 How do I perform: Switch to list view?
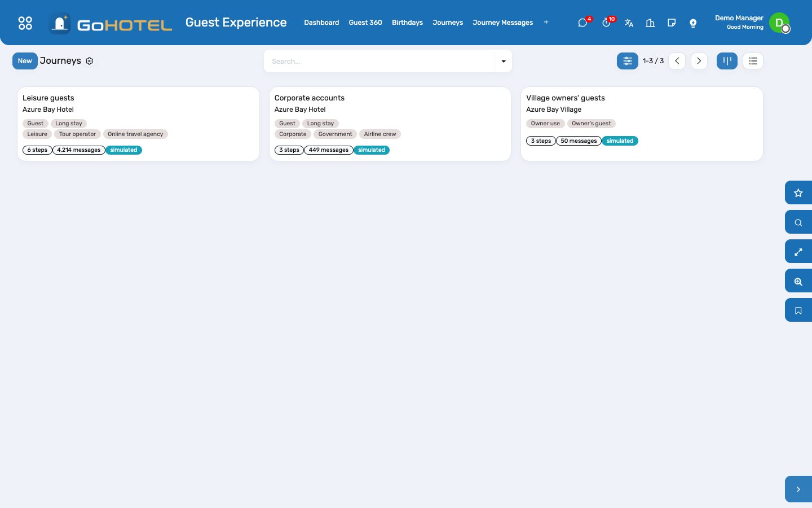coord(753,61)
